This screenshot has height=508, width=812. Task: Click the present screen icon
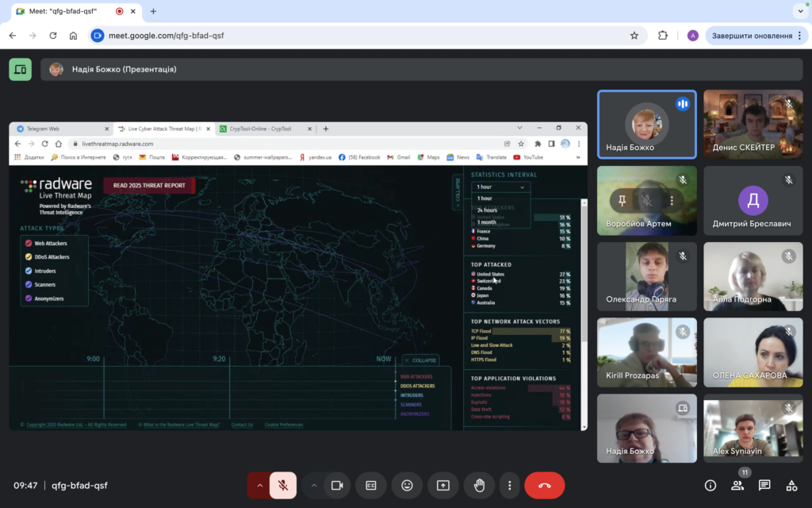pyautogui.click(x=443, y=486)
